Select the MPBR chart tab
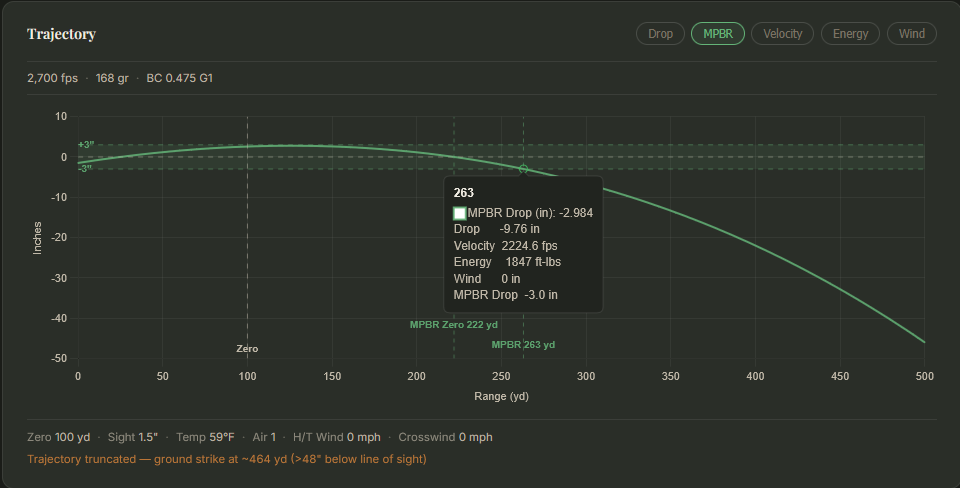 (x=718, y=34)
